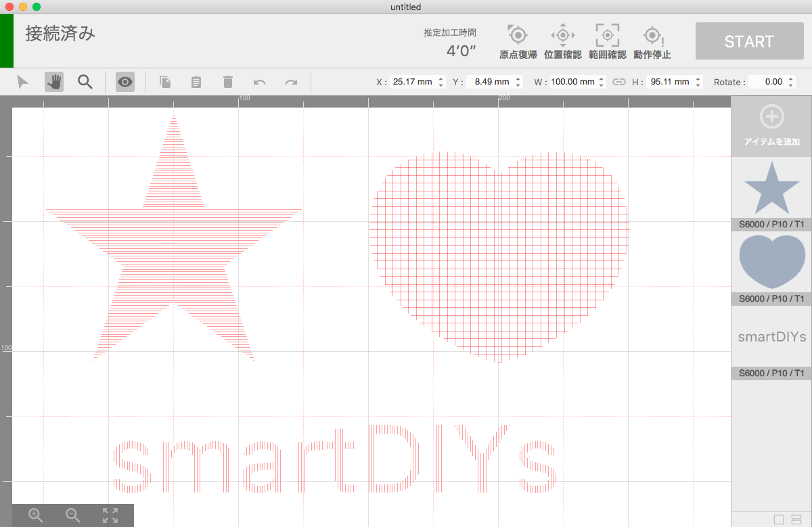812x527 pixels.
Task: Select the arrow selection tool
Action: click(23, 82)
